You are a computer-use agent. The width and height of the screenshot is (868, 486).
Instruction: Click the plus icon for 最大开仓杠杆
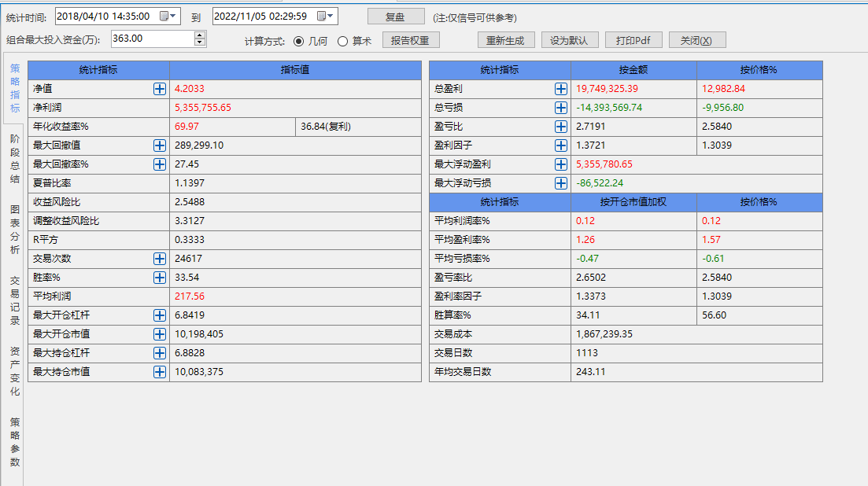tap(160, 315)
